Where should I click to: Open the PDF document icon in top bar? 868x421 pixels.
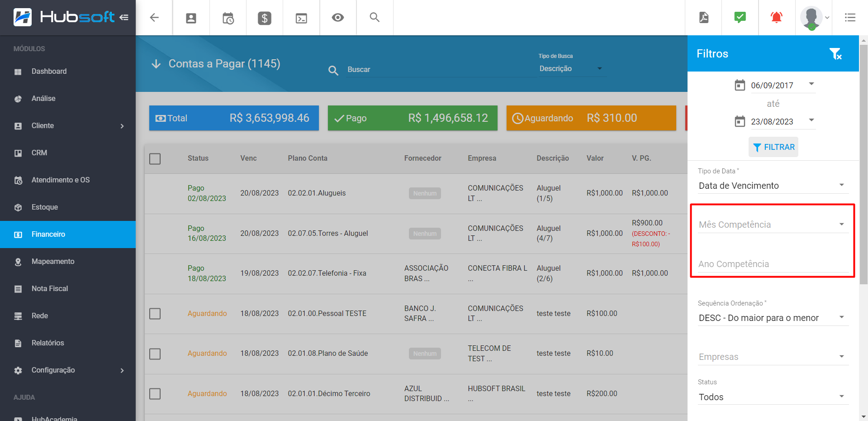tap(704, 18)
